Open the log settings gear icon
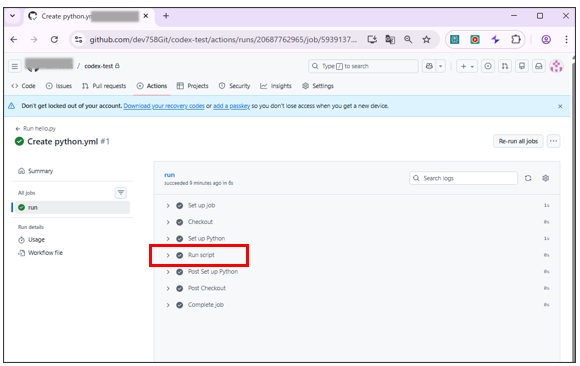 [x=545, y=178]
